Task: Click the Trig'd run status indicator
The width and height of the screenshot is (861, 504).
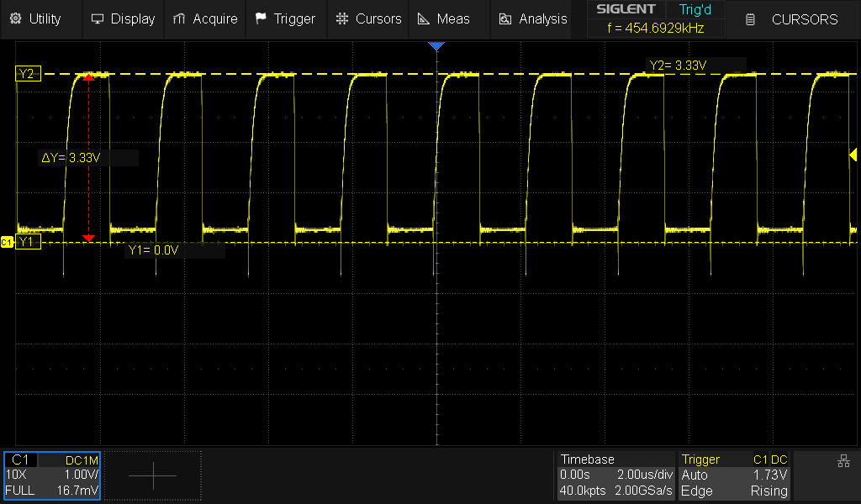Action: [x=695, y=10]
